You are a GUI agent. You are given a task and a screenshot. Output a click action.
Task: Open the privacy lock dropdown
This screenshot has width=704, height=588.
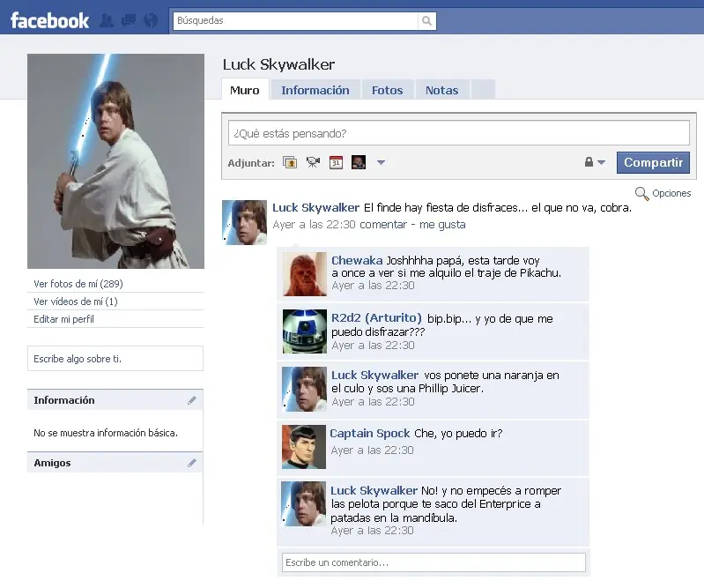coord(595,162)
